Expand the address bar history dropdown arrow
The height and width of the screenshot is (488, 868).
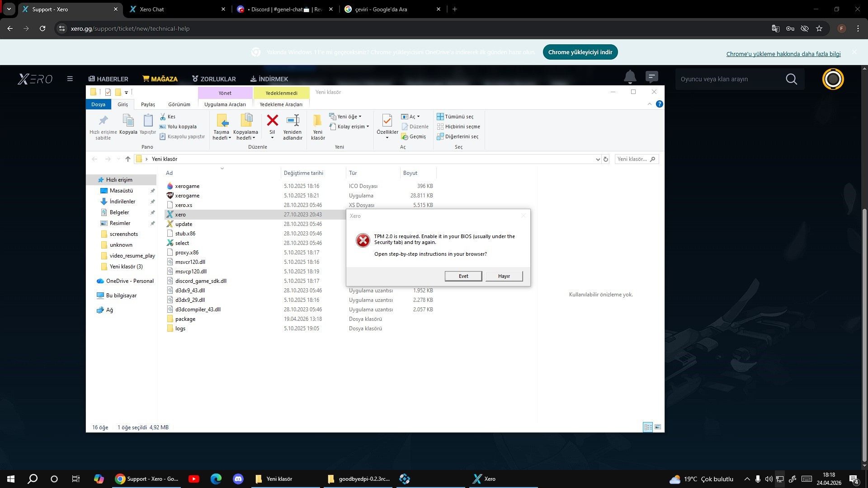[598, 159]
